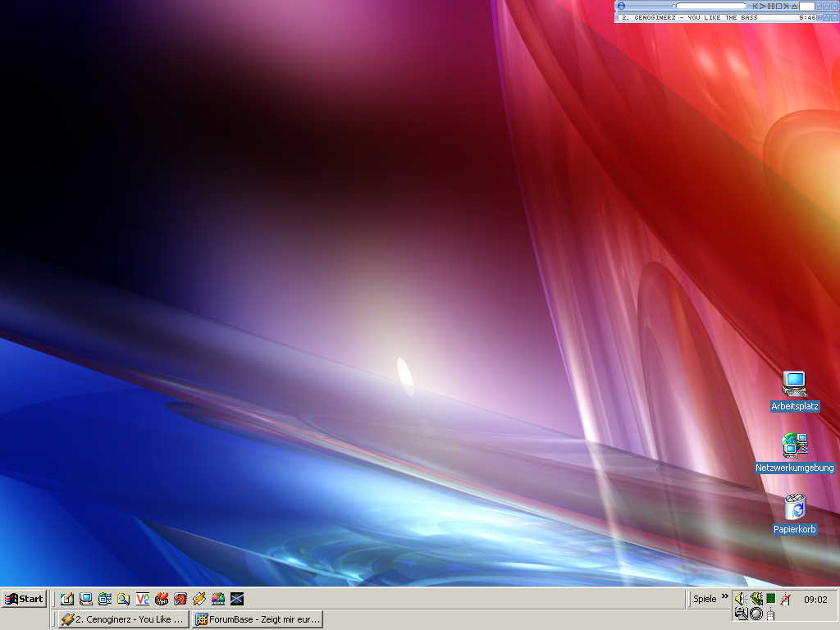Open the Papierkorb recycle bin icon
Viewport: 840px width, 630px height.
tap(794, 514)
